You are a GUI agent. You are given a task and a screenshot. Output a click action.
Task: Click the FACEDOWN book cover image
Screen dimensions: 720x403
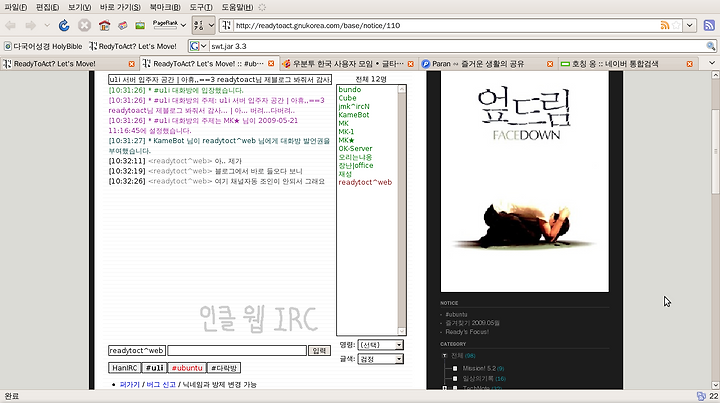(x=524, y=181)
